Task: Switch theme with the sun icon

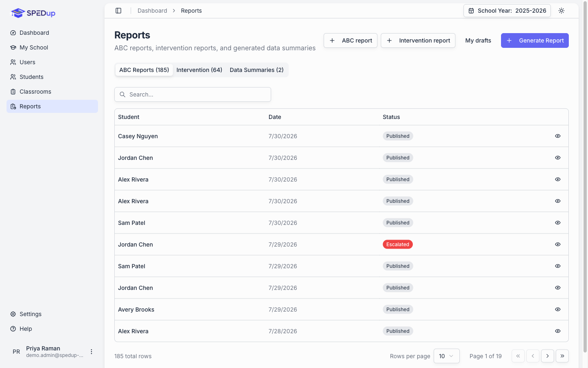Action: [561, 11]
